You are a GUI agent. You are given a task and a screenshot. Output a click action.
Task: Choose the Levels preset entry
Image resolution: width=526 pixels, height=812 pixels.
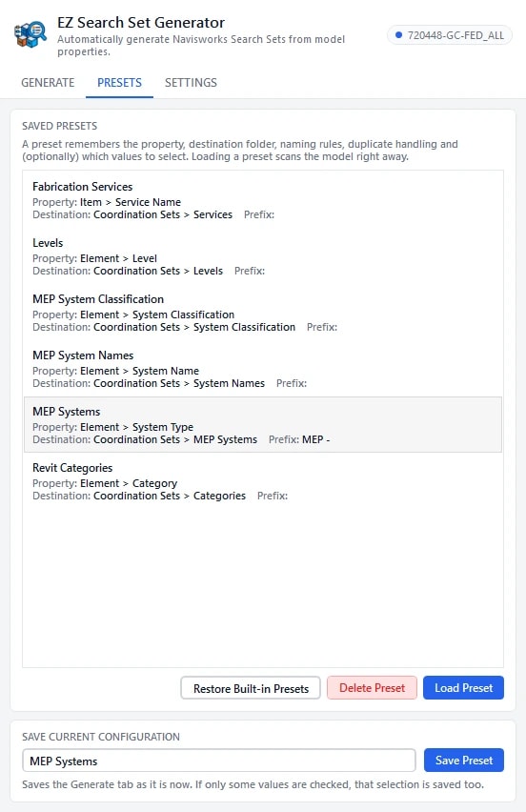tap(263, 256)
